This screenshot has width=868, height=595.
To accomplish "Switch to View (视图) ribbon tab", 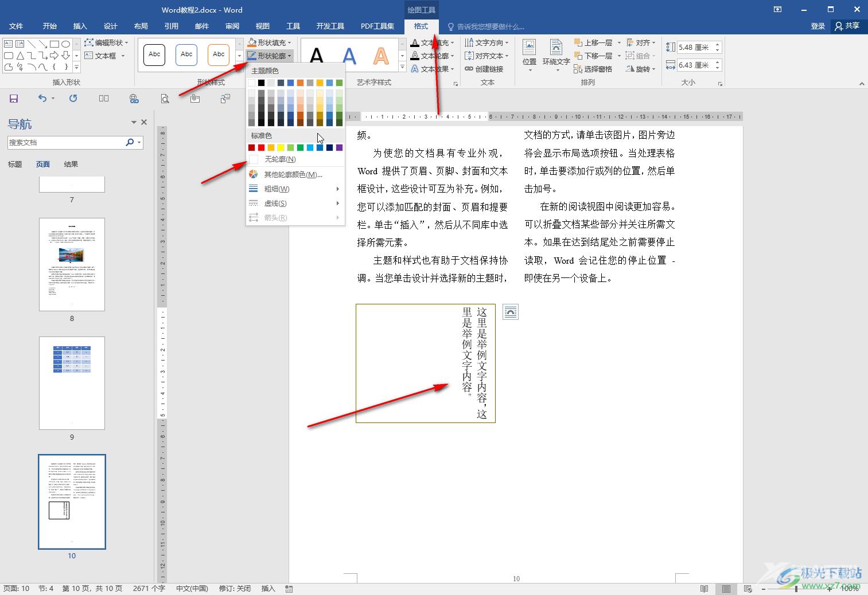I will coord(262,26).
